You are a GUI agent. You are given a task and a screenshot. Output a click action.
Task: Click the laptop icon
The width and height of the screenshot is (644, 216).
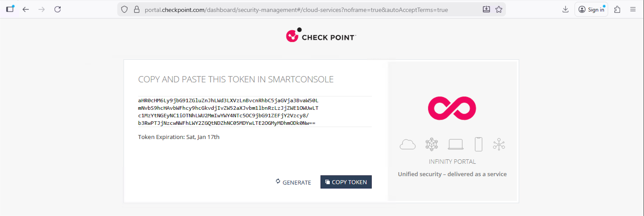(455, 144)
